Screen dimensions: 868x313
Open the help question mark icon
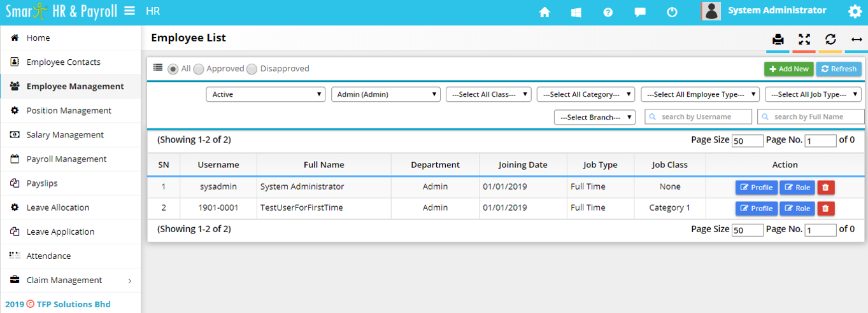(608, 12)
